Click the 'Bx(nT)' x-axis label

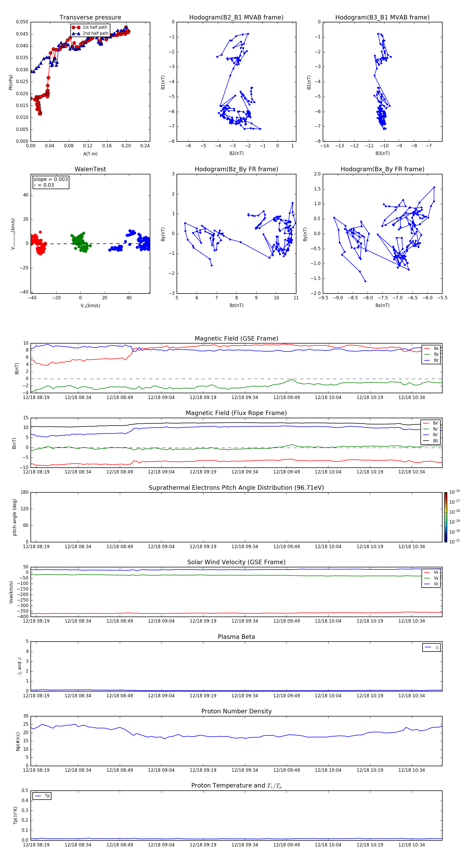[x=382, y=305]
